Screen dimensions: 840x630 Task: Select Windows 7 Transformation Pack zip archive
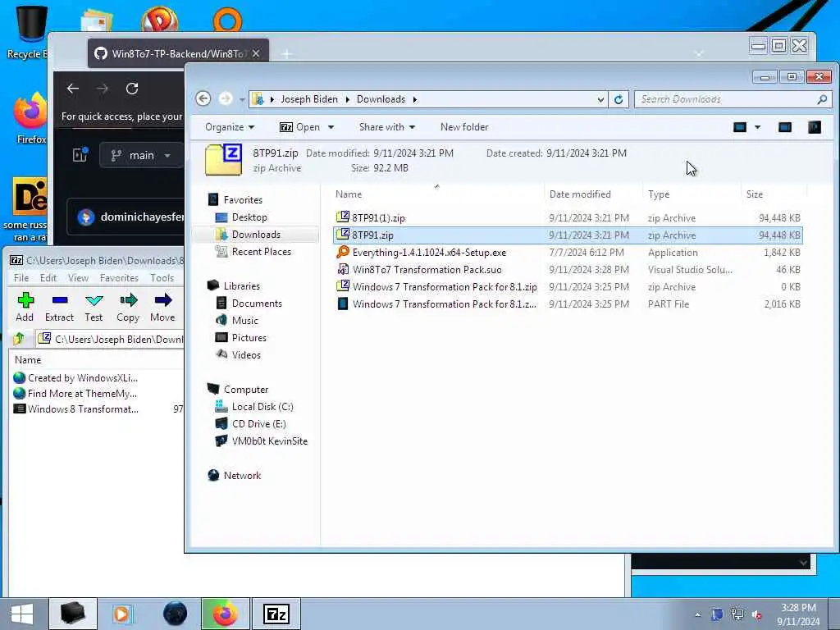click(568, 286)
